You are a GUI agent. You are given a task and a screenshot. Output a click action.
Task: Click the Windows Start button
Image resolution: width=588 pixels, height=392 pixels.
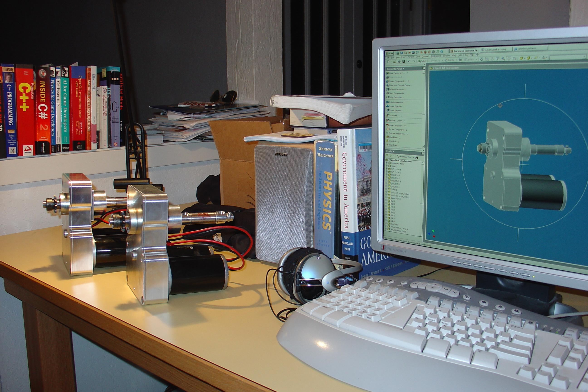[390, 54]
